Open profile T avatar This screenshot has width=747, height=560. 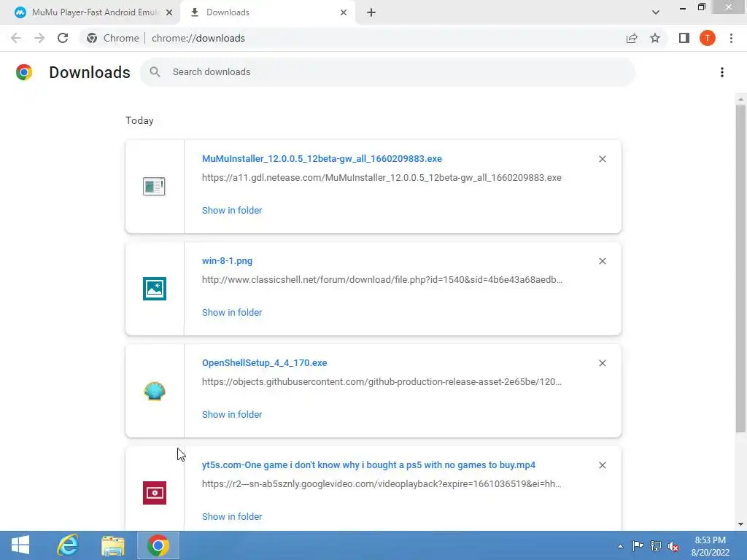pyautogui.click(x=708, y=38)
